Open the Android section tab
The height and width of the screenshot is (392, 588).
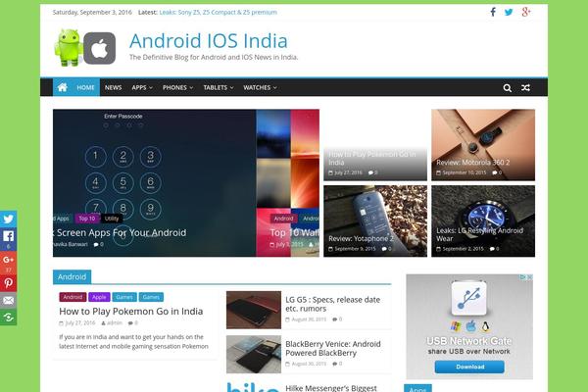(72, 276)
